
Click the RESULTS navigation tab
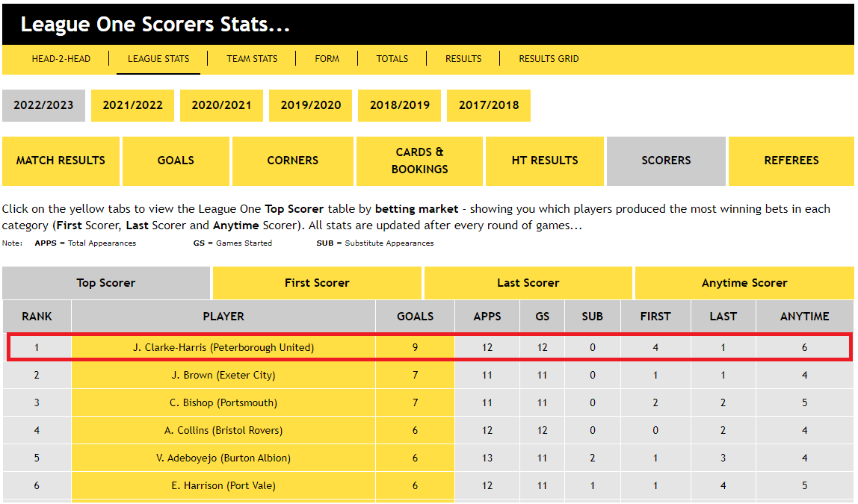click(463, 58)
